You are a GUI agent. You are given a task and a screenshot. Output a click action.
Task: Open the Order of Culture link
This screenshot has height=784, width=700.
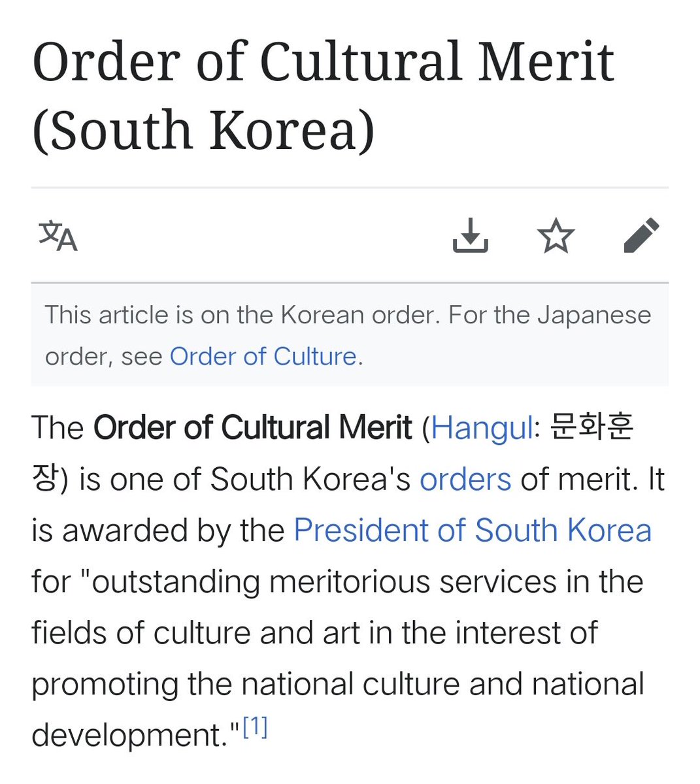click(x=263, y=357)
